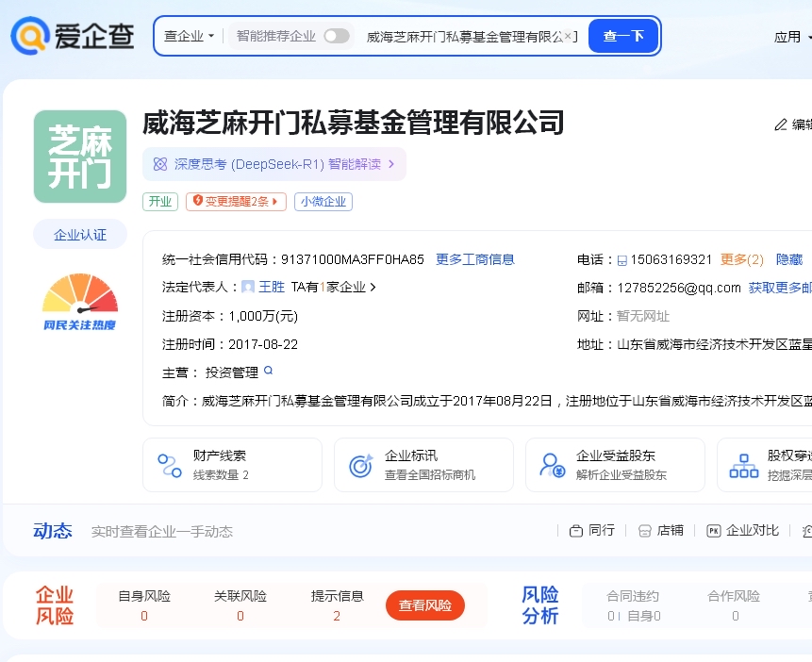Viewport: 812px width, 662px height.
Task: Click the 店铺 shop icon
Action: (x=645, y=531)
